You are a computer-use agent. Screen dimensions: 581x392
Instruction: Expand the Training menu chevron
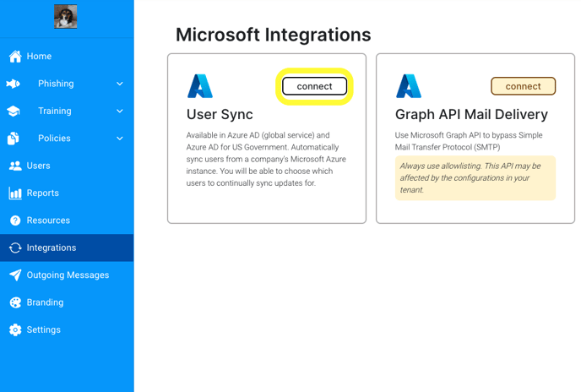[x=120, y=111]
